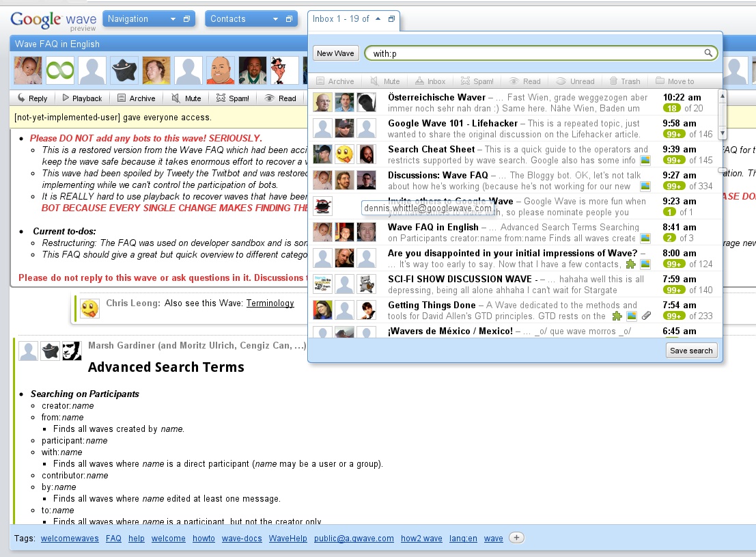Click Inbox in search toolbar
The image size is (756, 557).
coord(430,81)
